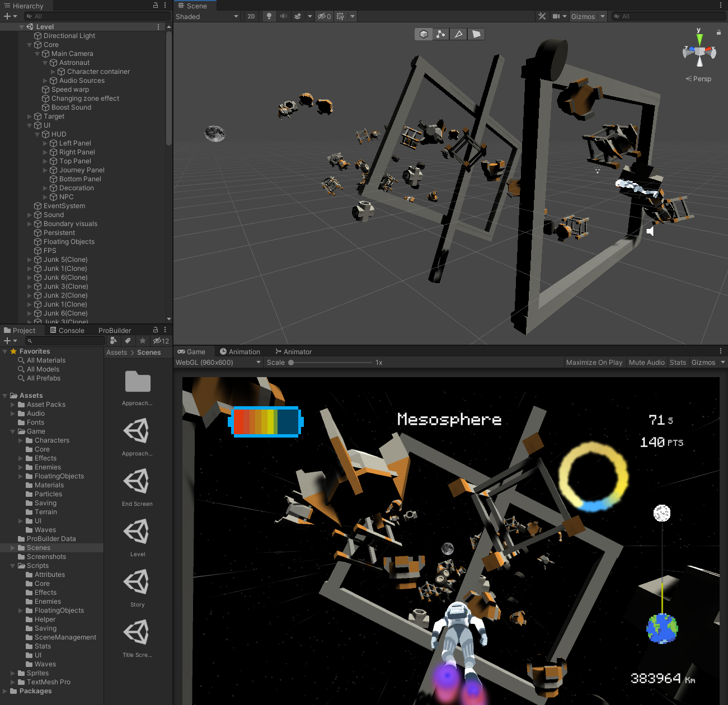Click the Favorites star icon
The width and height of the screenshot is (728, 705).
tap(13, 351)
